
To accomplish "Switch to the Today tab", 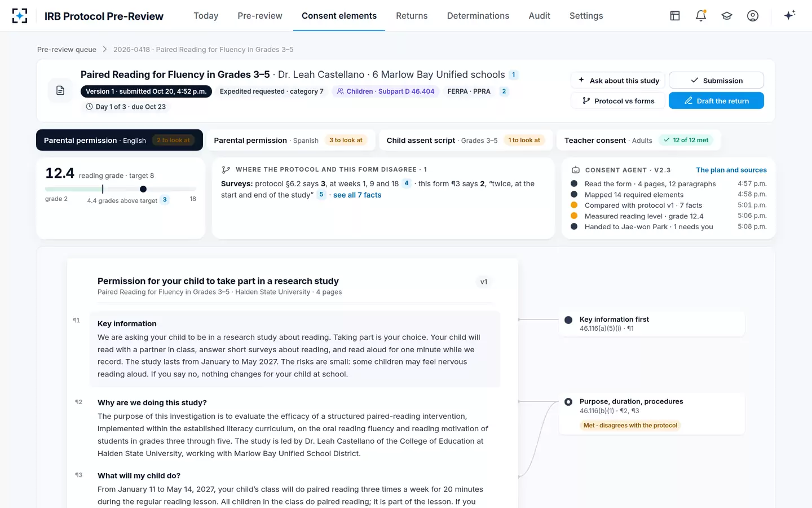I will point(206,16).
